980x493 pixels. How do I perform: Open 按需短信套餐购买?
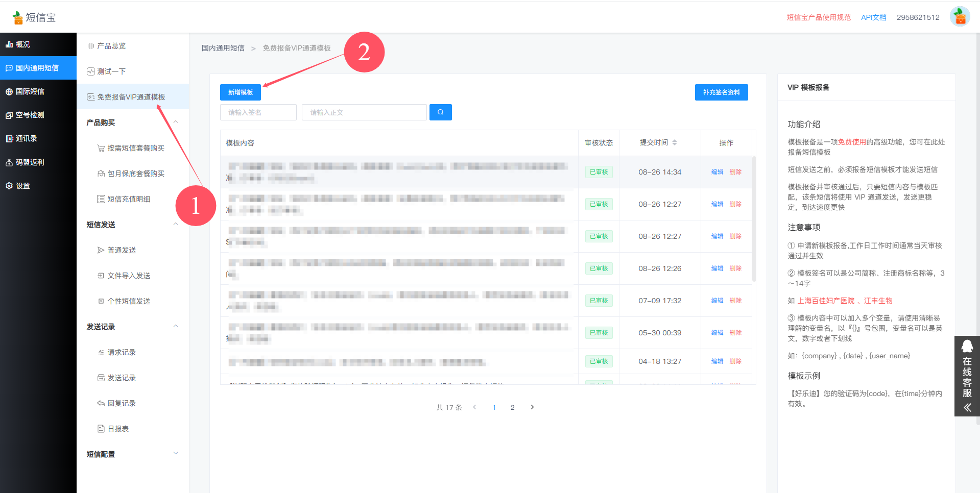pos(133,148)
